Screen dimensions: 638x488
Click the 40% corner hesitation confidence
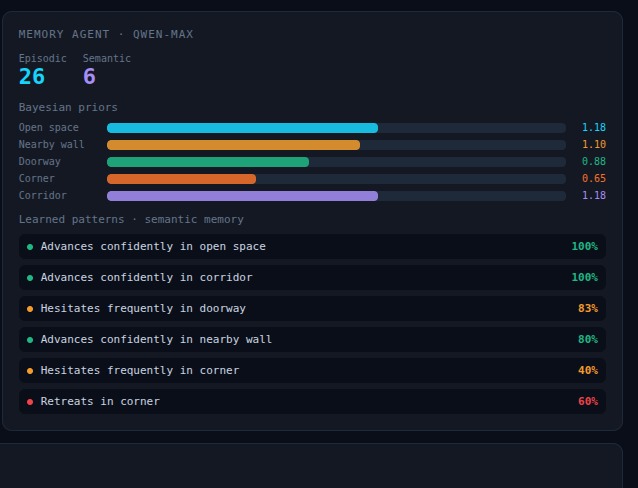(x=588, y=370)
